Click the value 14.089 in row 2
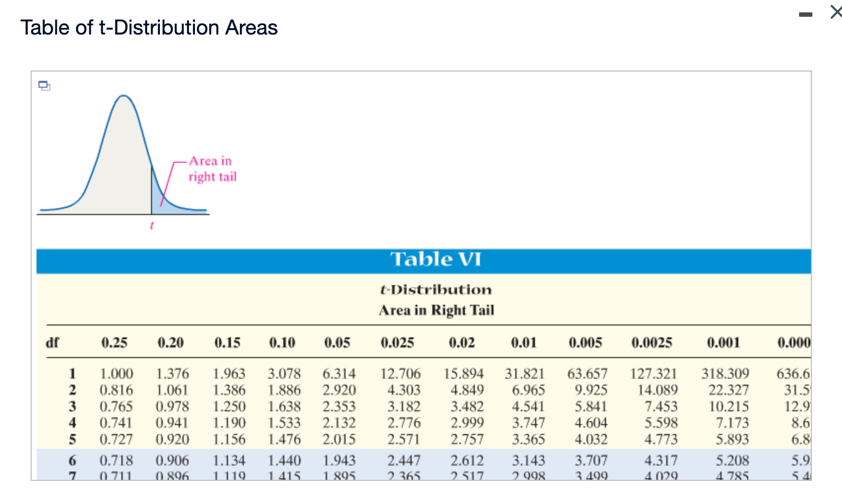This screenshot has height=504, width=842. pyautogui.click(x=657, y=390)
